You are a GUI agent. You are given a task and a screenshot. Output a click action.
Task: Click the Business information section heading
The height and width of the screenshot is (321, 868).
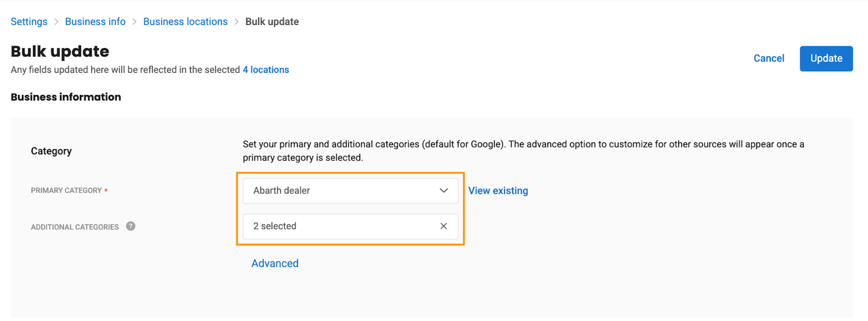click(66, 97)
